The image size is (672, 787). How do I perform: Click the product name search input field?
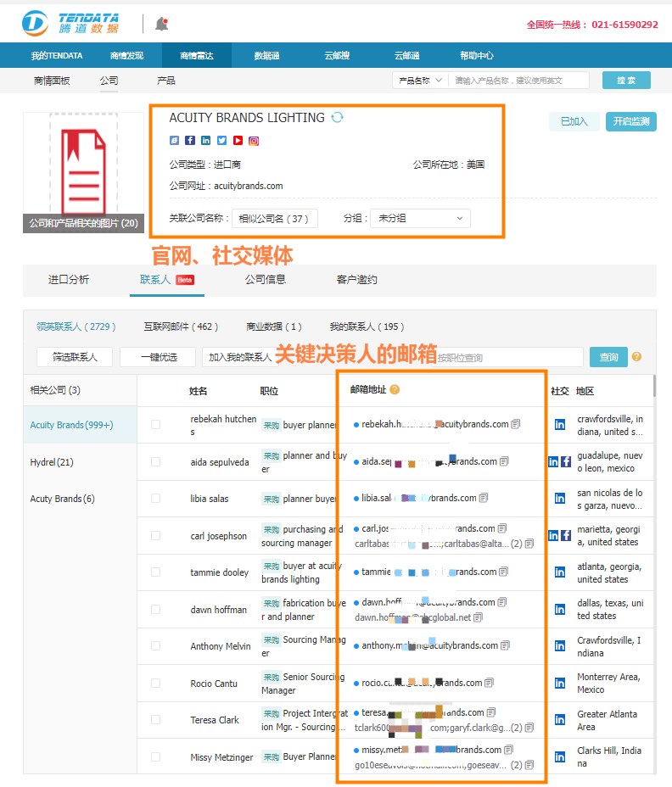point(518,81)
